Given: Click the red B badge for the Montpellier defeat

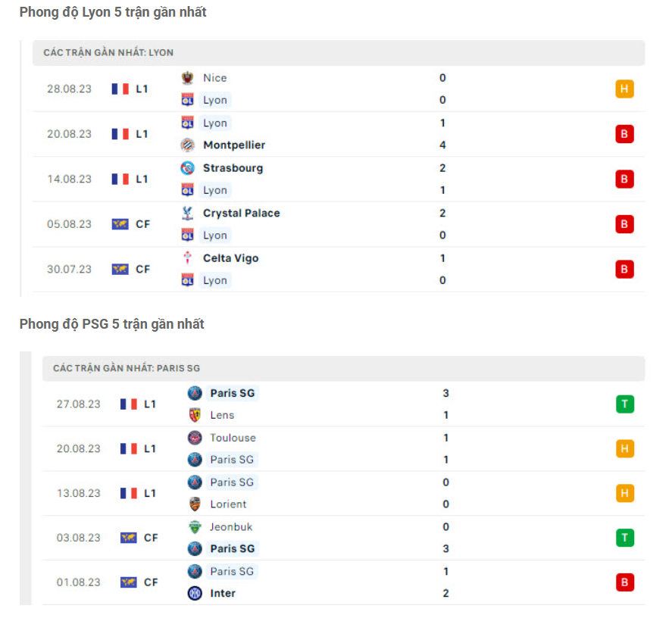Looking at the screenshot, I should tap(624, 134).
